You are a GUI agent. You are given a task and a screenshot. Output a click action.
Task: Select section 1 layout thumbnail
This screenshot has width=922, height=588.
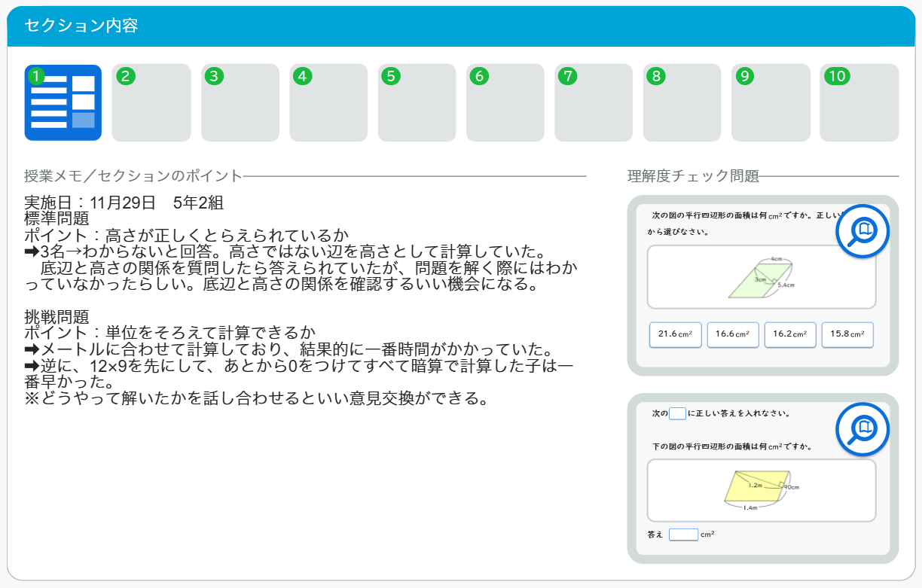click(63, 102)
